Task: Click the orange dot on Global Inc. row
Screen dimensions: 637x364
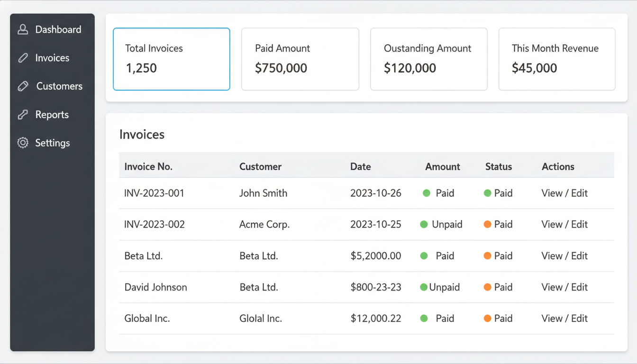Action: click(x=489, y=318)
